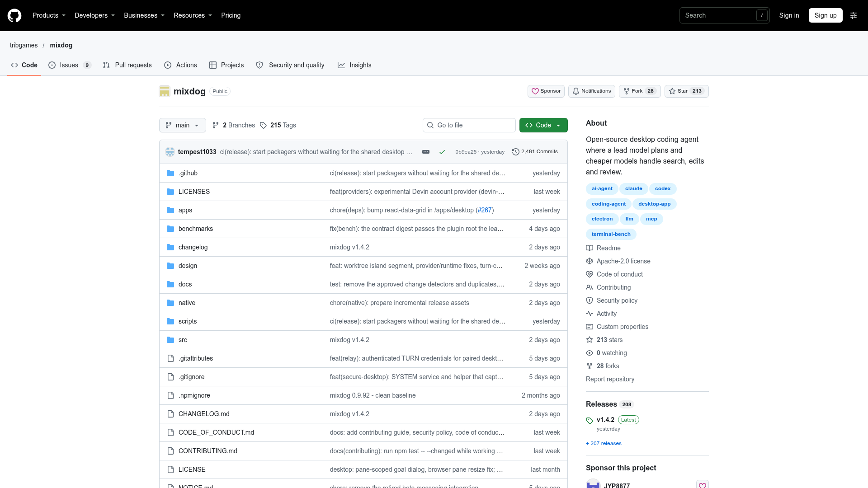Click the star icon beside 213 stars
The width and height of the screenshot is (868, 488).
click(x=590, y=340)
